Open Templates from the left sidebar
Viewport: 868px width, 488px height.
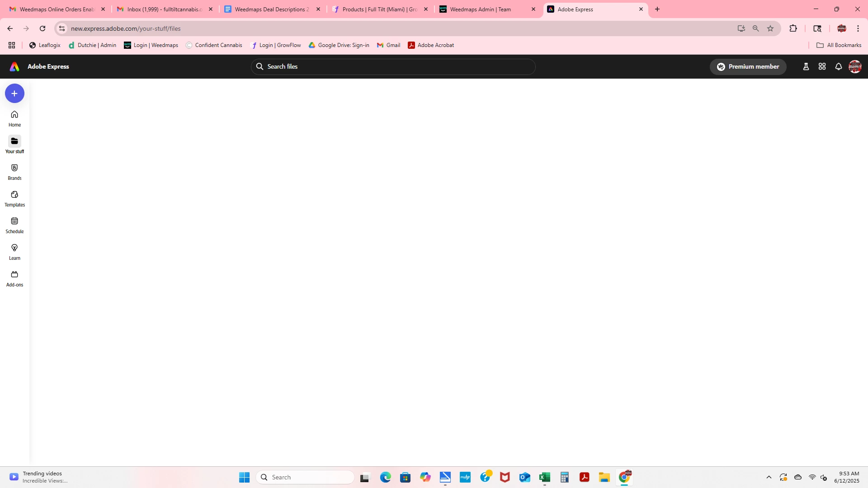(x=14, y=198)
